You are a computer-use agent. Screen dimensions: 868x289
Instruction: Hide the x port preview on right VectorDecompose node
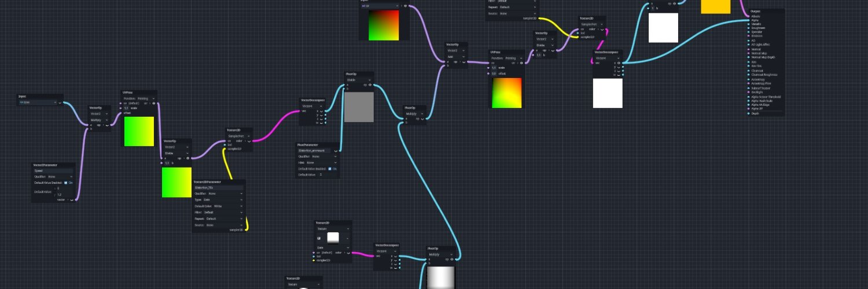[x=619, y=63]
